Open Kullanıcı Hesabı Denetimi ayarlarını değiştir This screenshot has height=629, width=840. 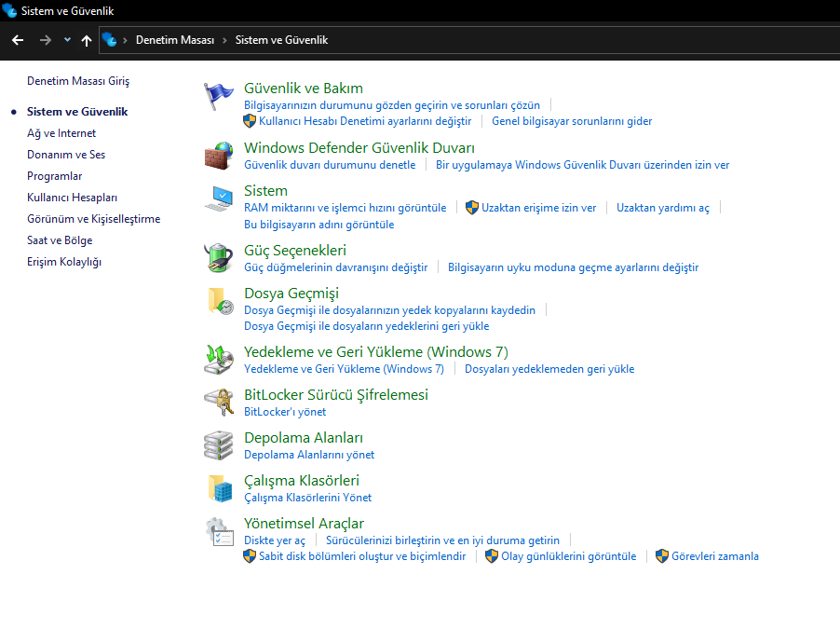tap(365, 121)
